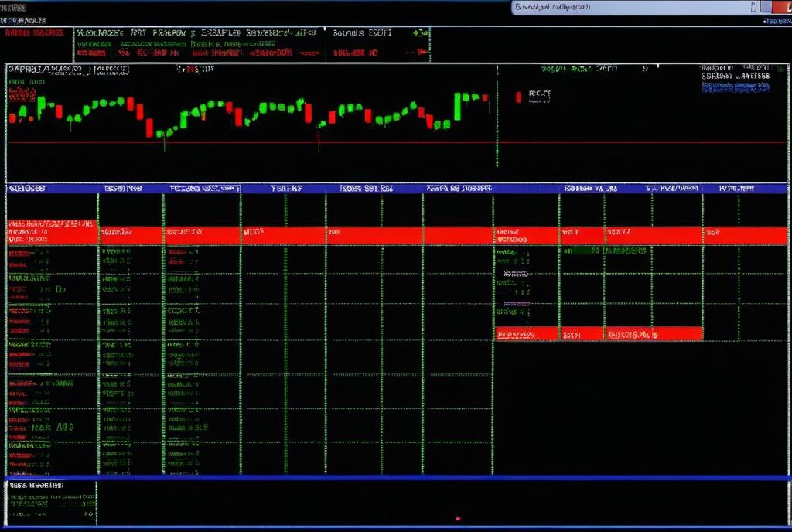This screenshot has height=532, width=792.
Task: Click the red close button in top-right window
Action: click(781, 6)
